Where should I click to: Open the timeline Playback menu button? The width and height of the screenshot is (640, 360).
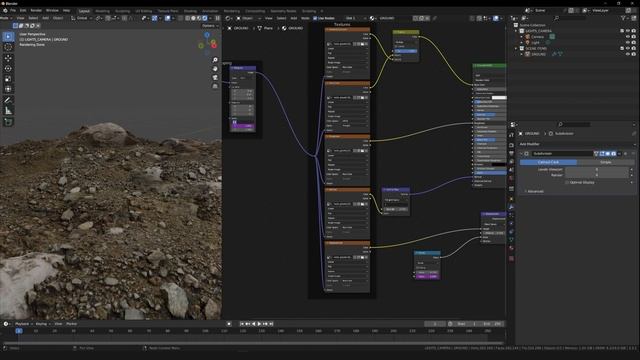click(22, 324)
